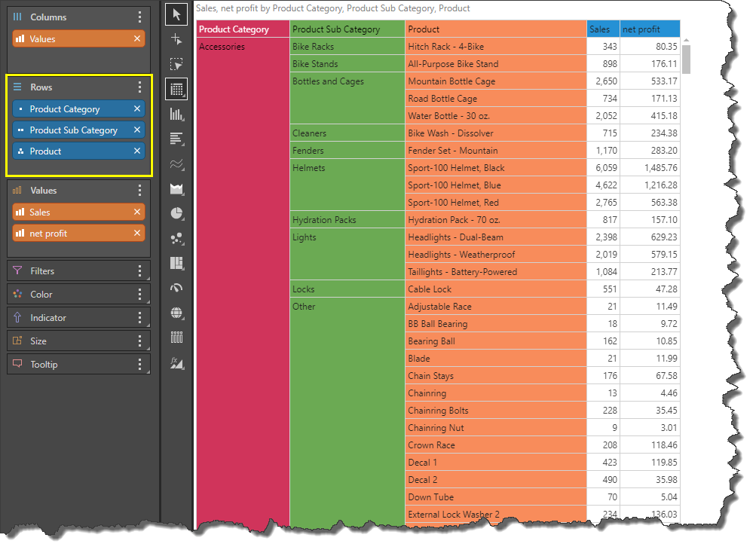Viewport: 756px width, 550px height.
Task: Open the Filters drop zone options menu
Action: pyautogui.click(x=139, y=271)
